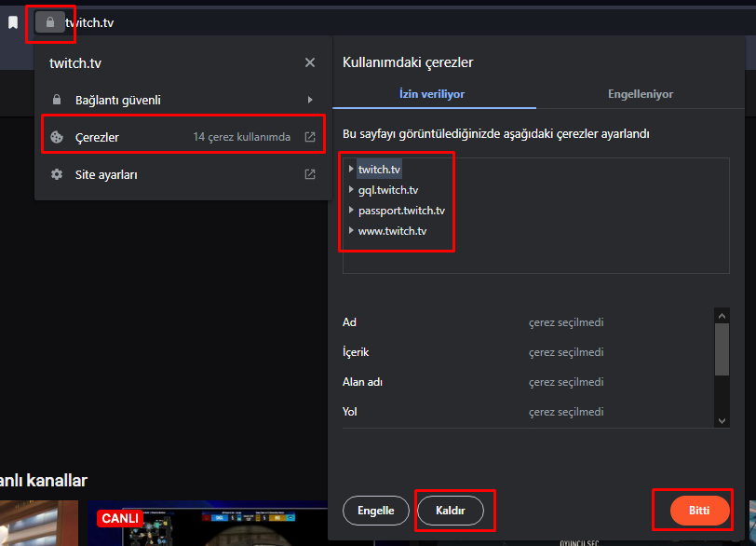
Task: Expand the gql.twitch.tv tree node
Action: pos(351,190)
